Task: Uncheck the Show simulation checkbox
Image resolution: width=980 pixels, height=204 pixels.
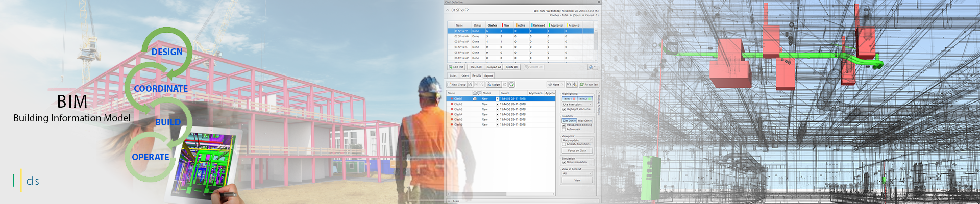Action: [x=564, y=162]
